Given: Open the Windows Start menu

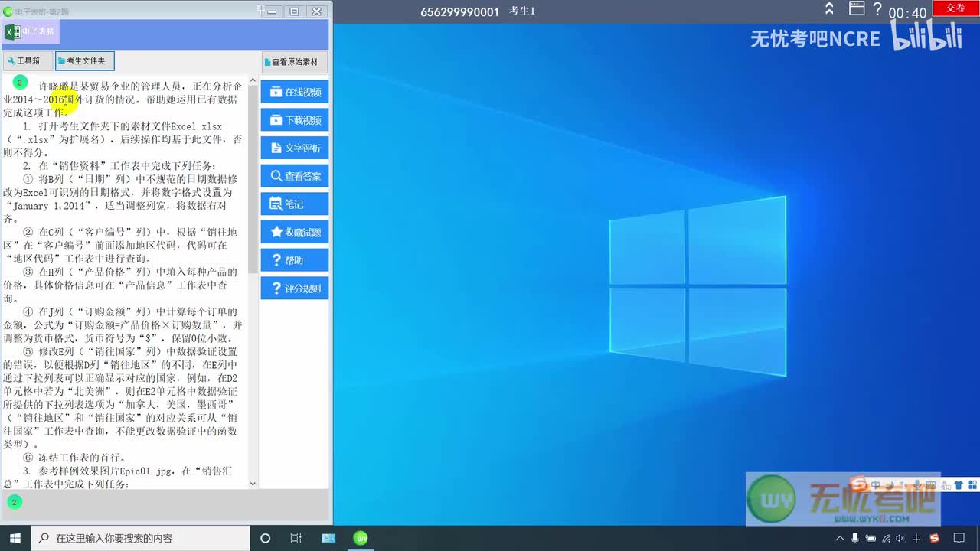Looking at the screenshot, I should point(15,538).
